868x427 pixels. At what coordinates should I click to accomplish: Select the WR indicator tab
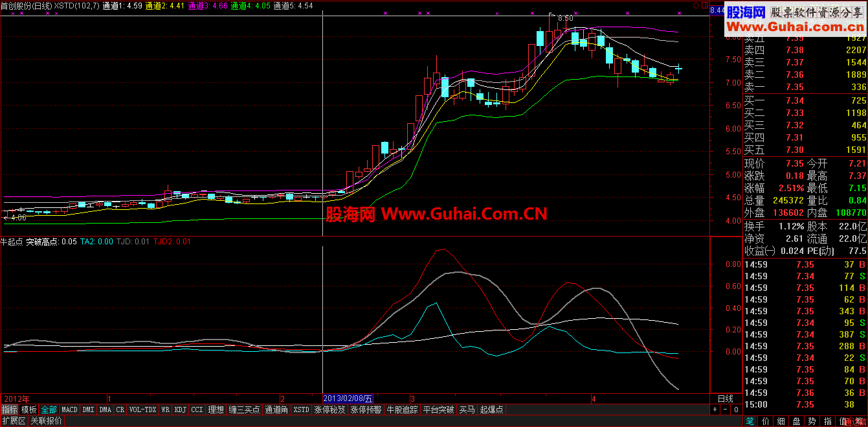[166, 410]
